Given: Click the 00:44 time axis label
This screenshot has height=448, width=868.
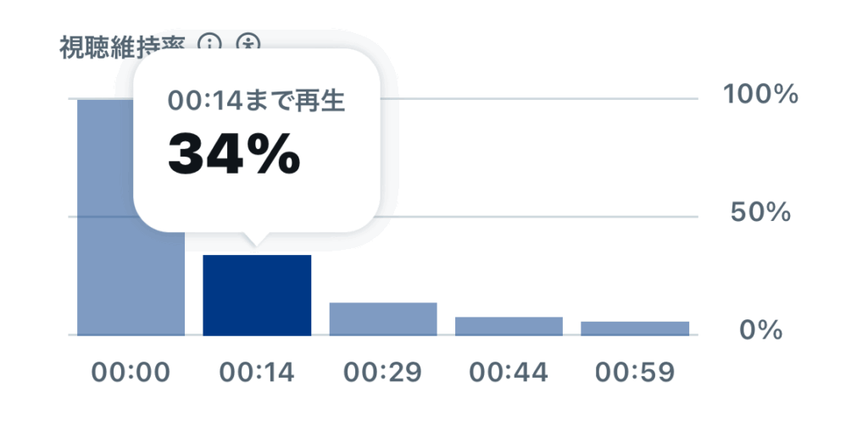Looking at the screenshot, I should pyautogui.click(x=509, y=373).
